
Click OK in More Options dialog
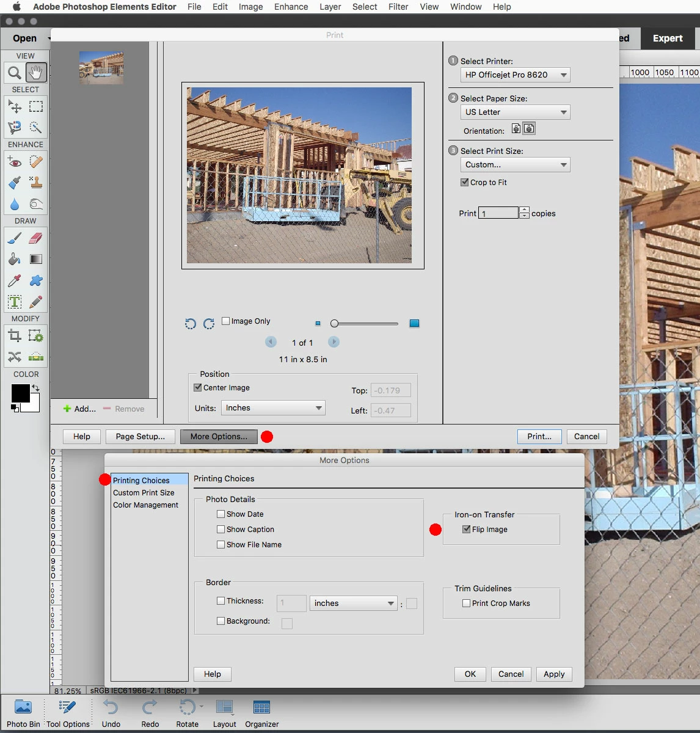470,674
